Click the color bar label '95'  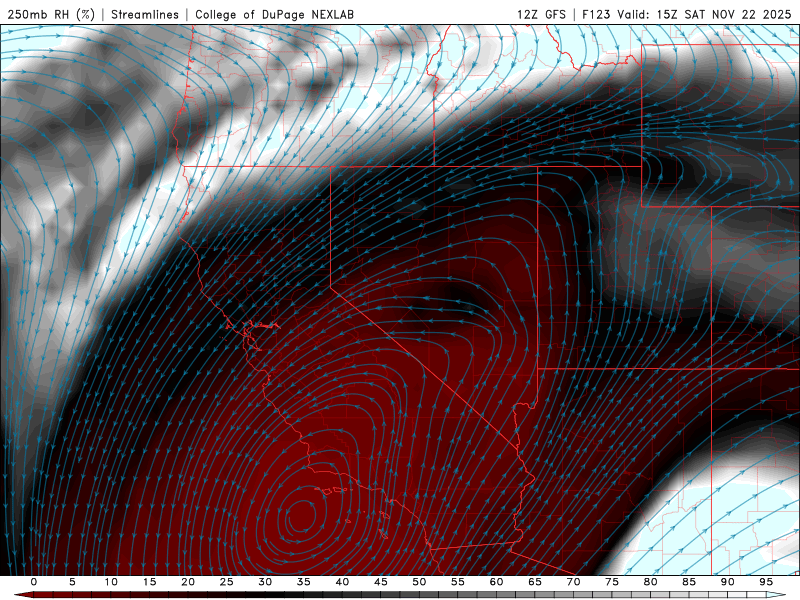pyautogui.click(x=766, y=582)
